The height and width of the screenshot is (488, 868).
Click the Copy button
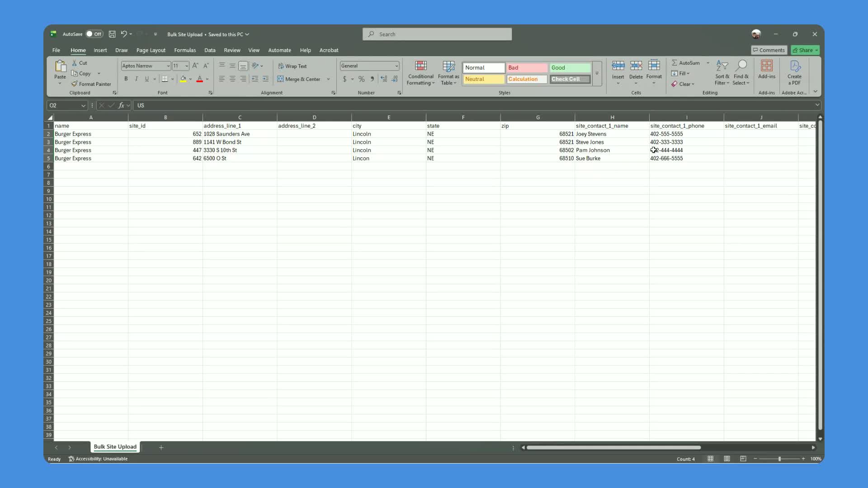coord(81,74)
